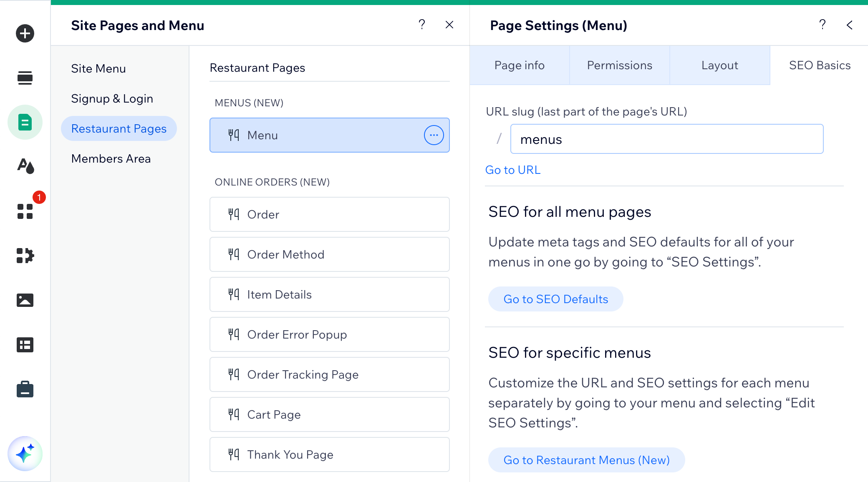
Task: Click the Thank You Page fork-knife icon
Action: tap(234, 455)
